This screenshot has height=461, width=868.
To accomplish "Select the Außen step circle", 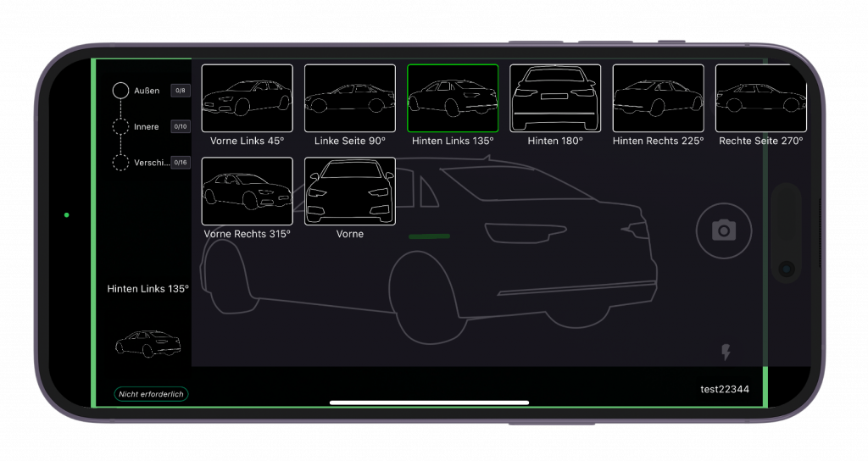I will (x=121, y=91).
